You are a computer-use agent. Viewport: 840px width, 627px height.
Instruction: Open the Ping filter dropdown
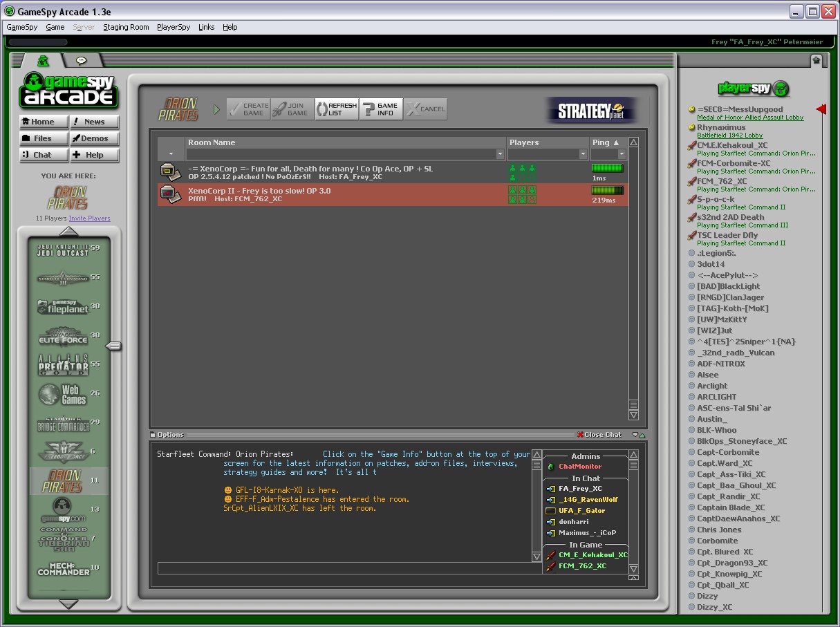click(x=622, y=154)
